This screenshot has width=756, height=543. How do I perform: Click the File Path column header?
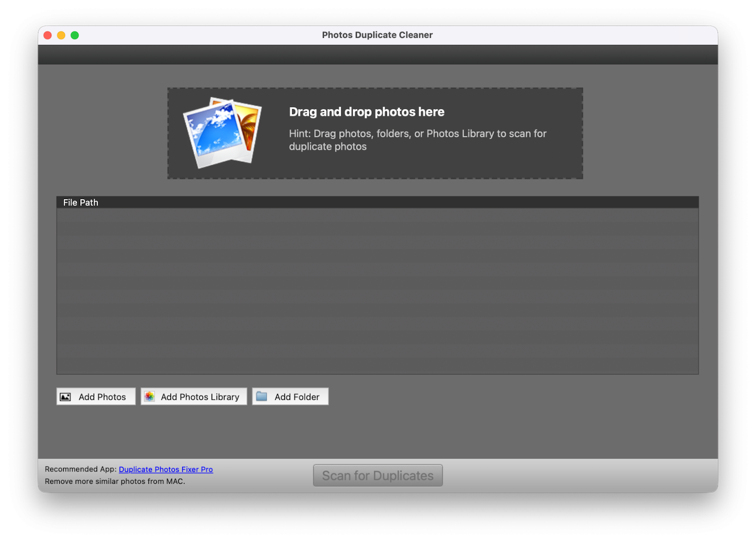coord(80,202)
